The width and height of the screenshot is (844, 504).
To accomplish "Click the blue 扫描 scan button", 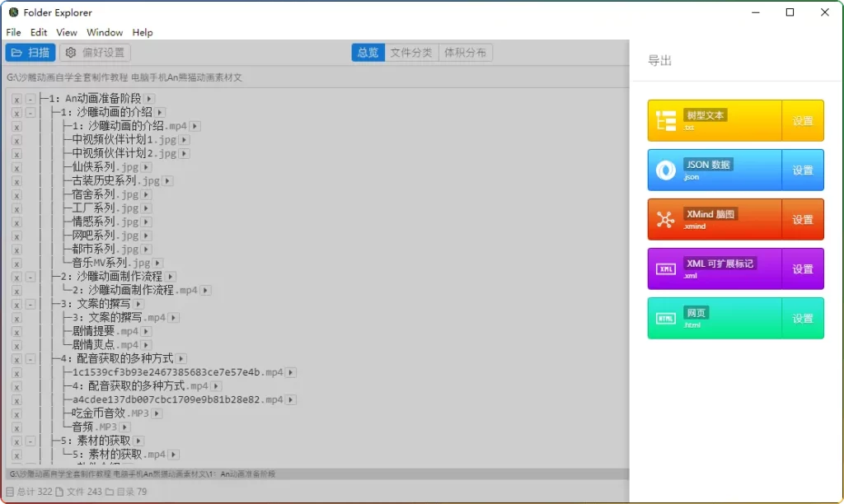I will 30,53.
